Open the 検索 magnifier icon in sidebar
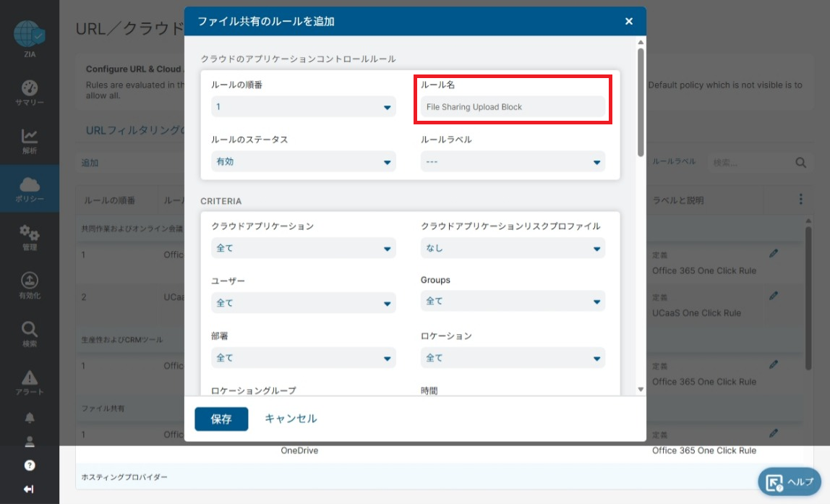This screenshot has width=830, height=504. click(30, 330)
